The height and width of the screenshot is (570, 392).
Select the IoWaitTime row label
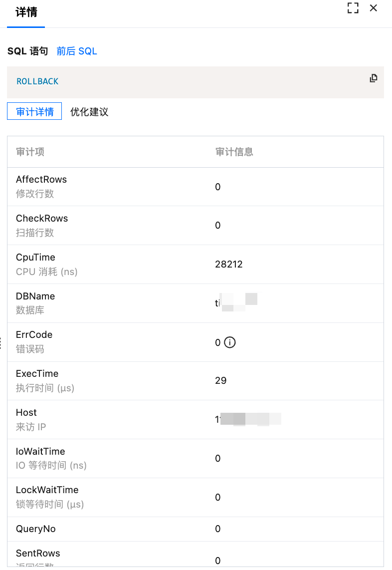pyautogui.click(x=40, y=452)
